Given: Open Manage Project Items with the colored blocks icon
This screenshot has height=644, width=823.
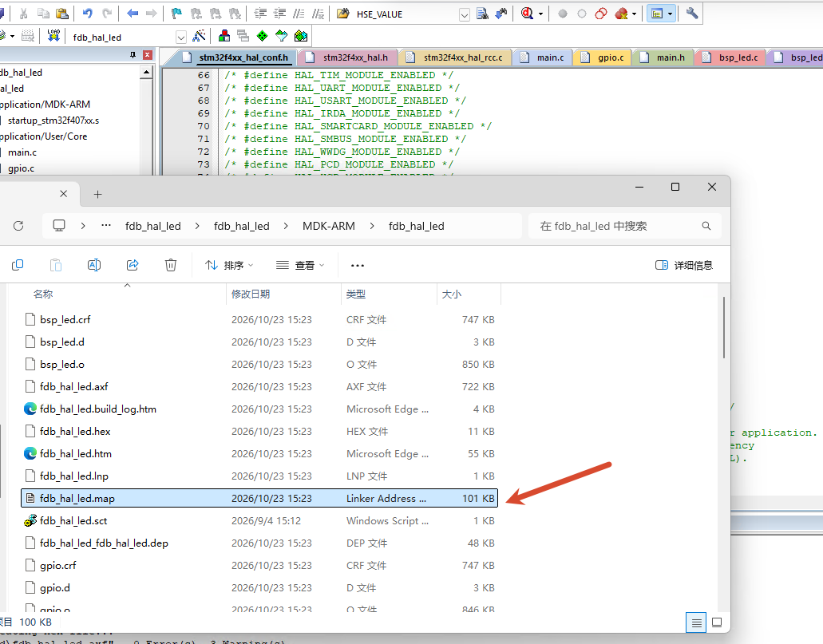Looking at the screenshot, I should 224,36.
